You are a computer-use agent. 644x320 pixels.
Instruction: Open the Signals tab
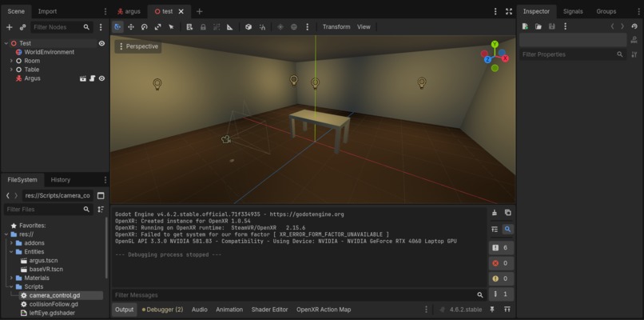(x=573, y=11)
